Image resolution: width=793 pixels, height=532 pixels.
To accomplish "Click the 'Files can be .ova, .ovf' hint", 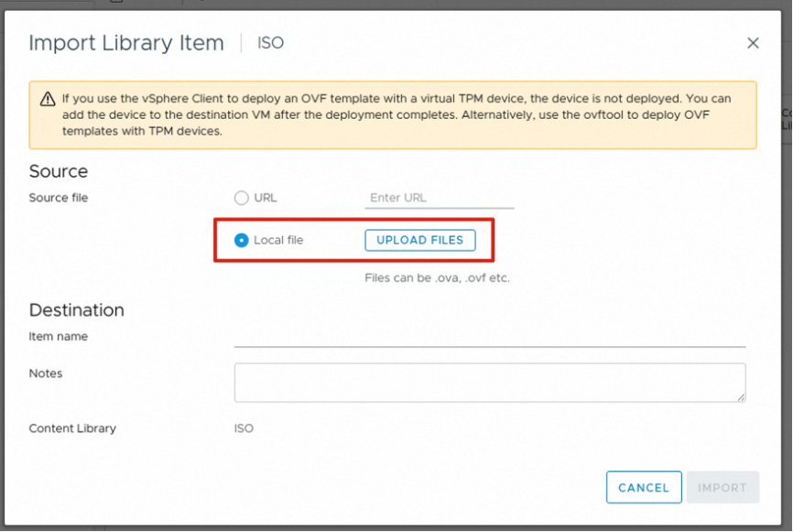I will (x=437, y=277).
